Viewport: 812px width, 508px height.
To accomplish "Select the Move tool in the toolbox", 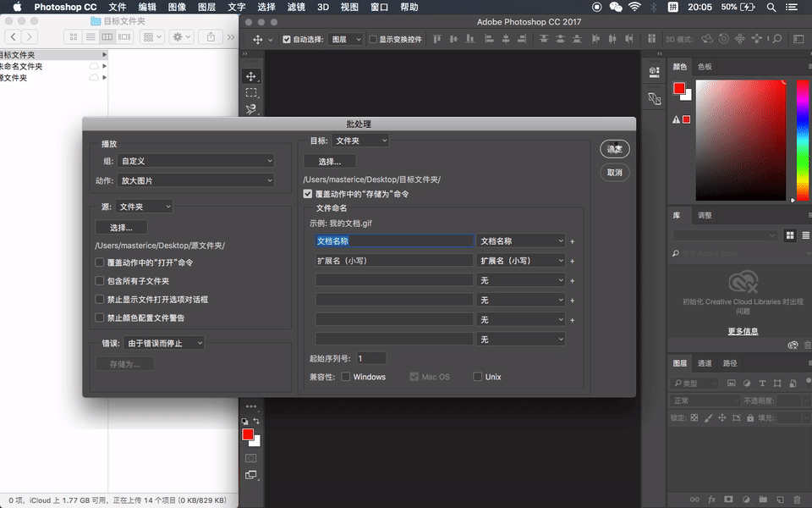I will pyautogui.click(x=251, y=76).
